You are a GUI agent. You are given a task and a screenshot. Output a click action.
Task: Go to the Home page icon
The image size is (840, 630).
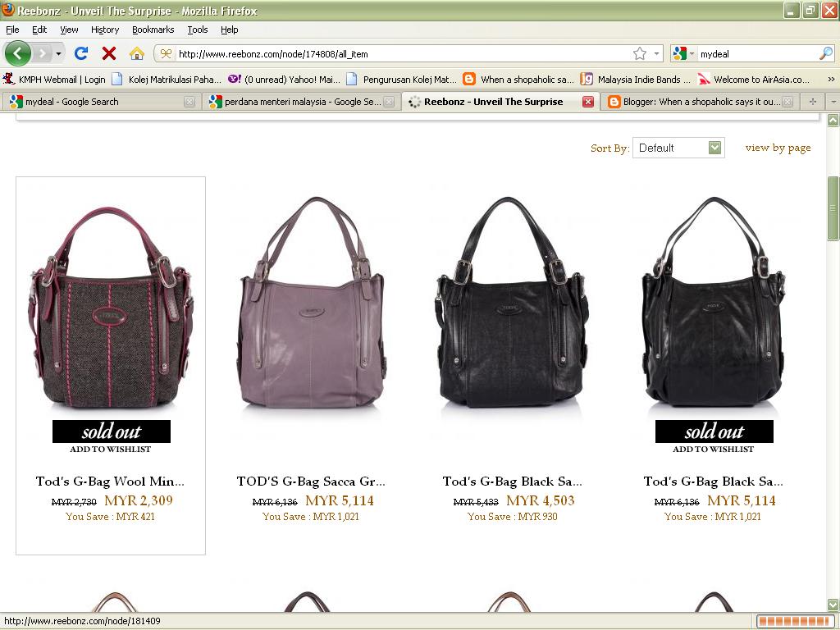(137, 53)
